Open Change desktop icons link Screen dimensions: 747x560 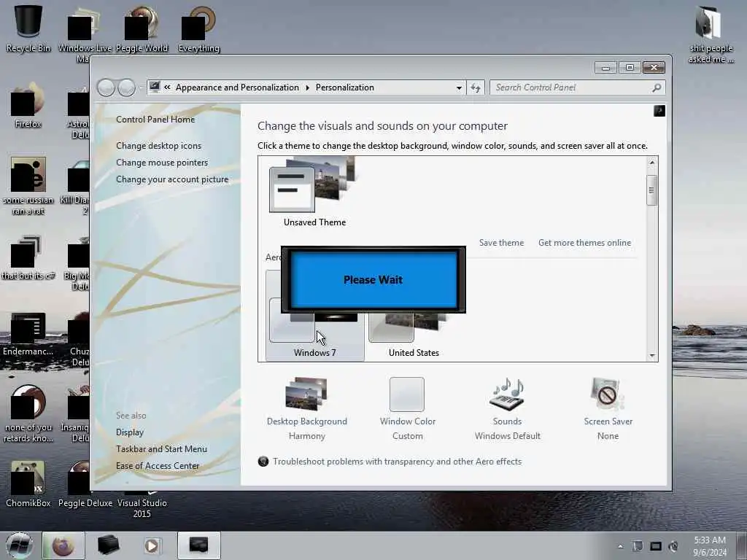158,146
